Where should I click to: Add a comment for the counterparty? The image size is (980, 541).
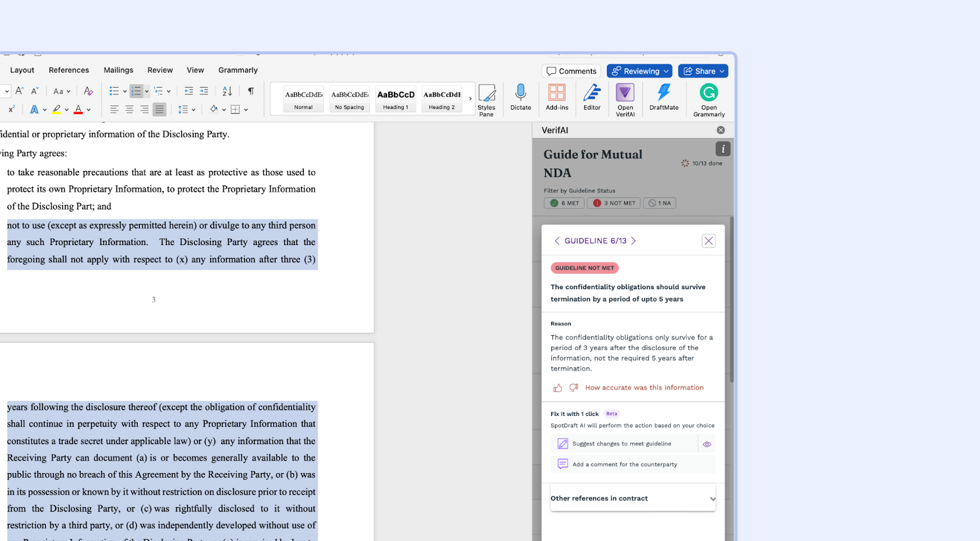[x=625, y=464]
